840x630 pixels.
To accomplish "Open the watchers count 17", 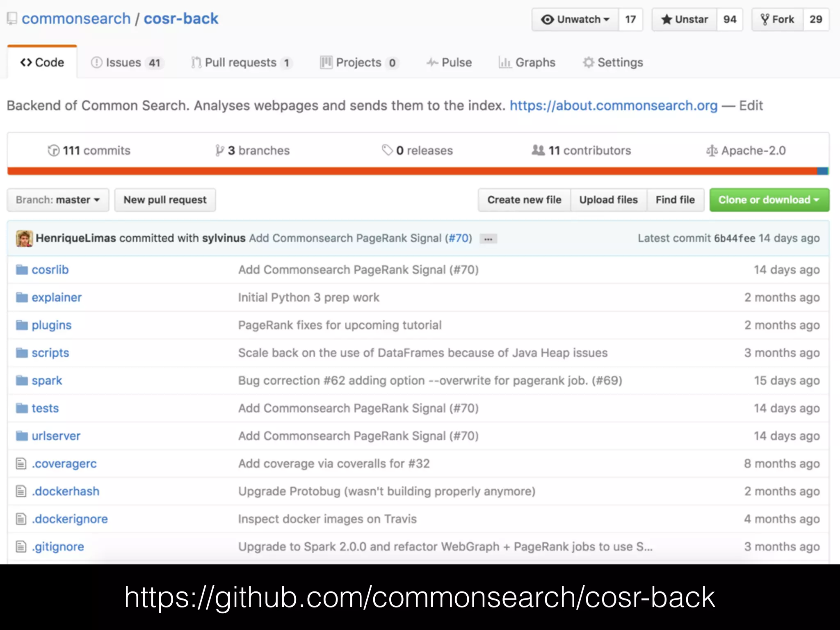I will (x=630, y=19).
